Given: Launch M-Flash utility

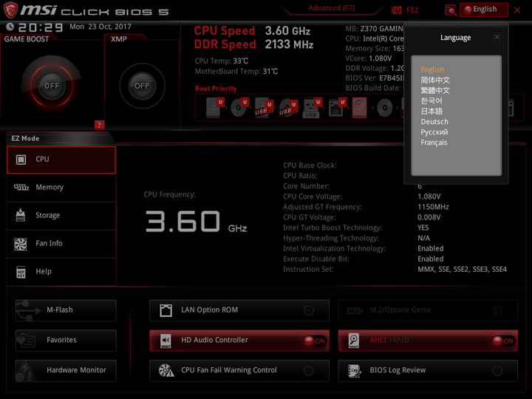Looking at the screenshot, I should [x=66, y=310].
